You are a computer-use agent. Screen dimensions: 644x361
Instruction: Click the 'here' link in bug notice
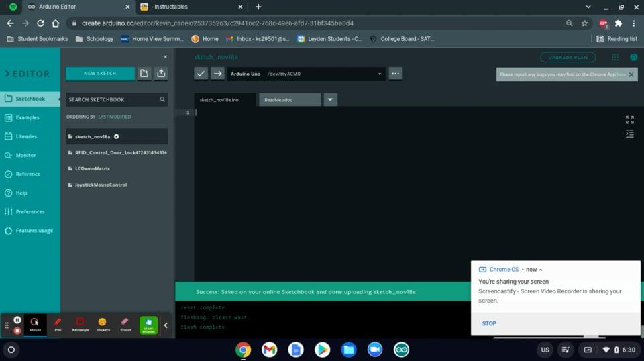[621, 74]
